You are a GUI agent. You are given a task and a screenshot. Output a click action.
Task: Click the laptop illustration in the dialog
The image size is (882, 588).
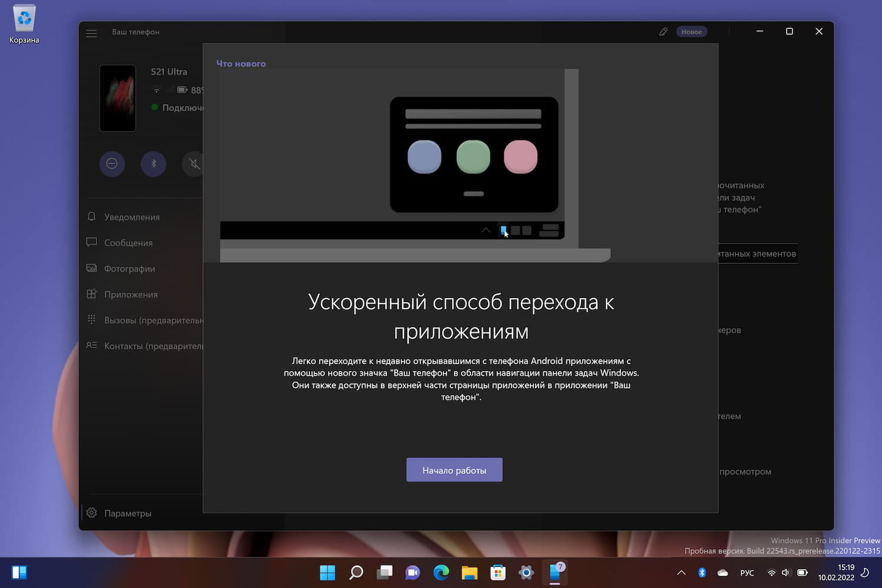[x=415, y=165]
